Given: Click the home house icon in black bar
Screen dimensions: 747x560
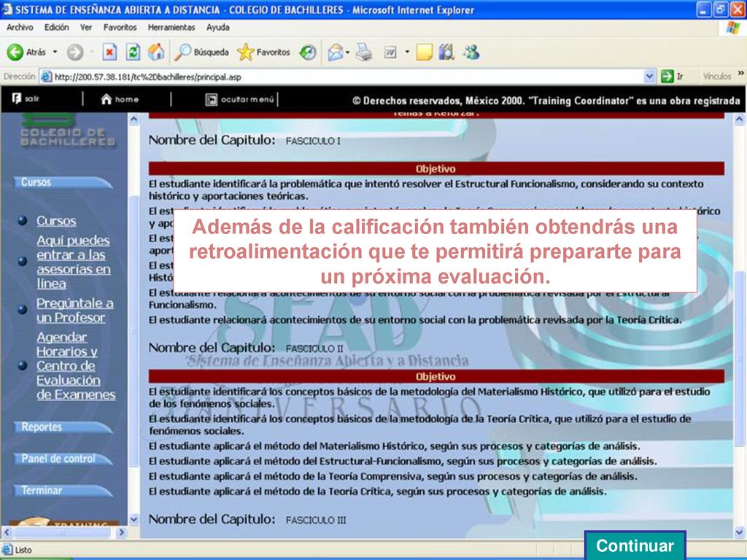Looking at the screenshot, I should pyautogui.click(x=107, y=99).
